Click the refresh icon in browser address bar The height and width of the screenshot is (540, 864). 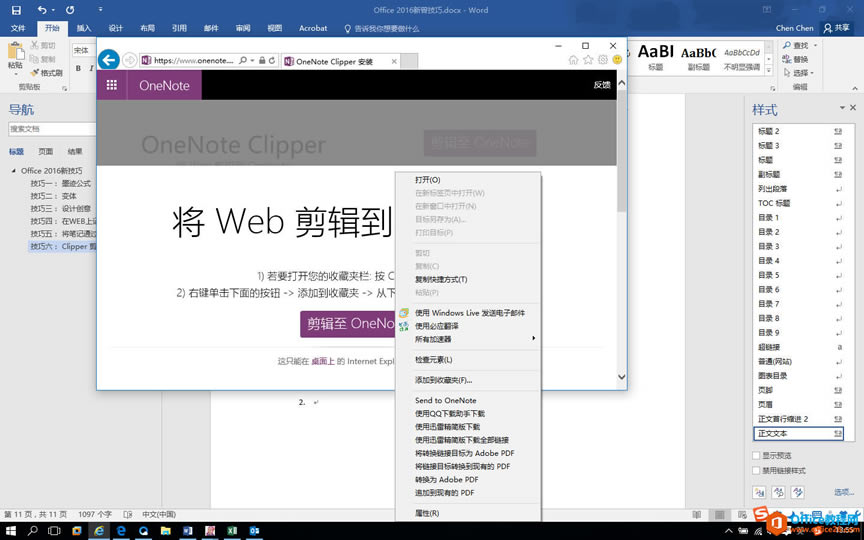(272, 61)
